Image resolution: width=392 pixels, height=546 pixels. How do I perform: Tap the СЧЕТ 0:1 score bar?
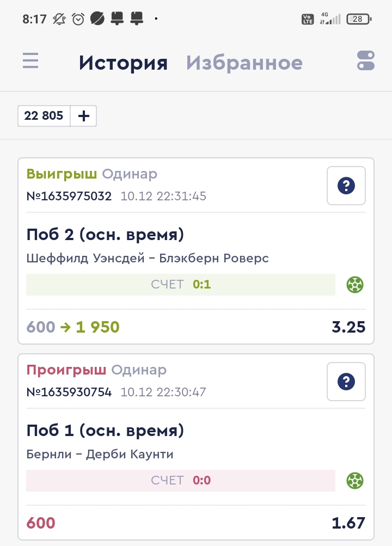181,284
